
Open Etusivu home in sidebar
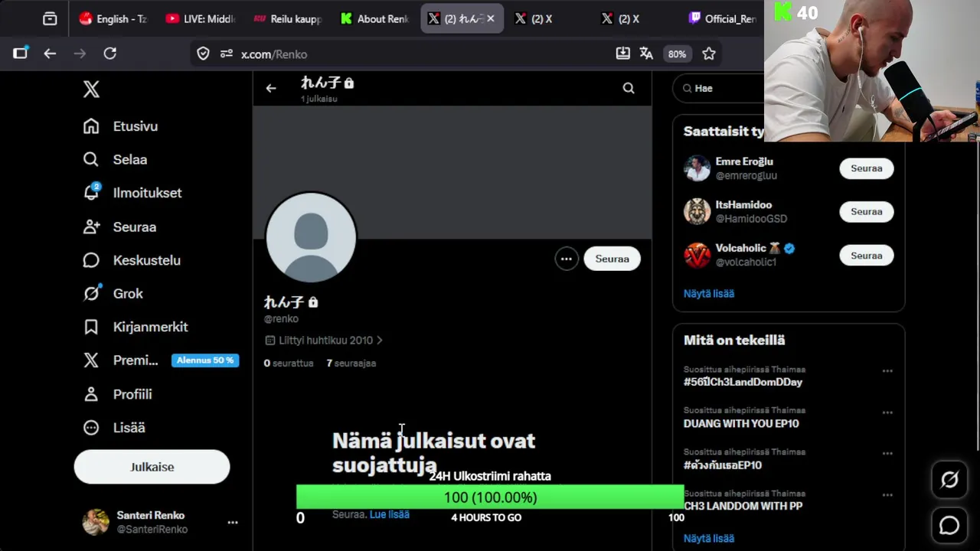pyautogui.click(x=121, y=126)
